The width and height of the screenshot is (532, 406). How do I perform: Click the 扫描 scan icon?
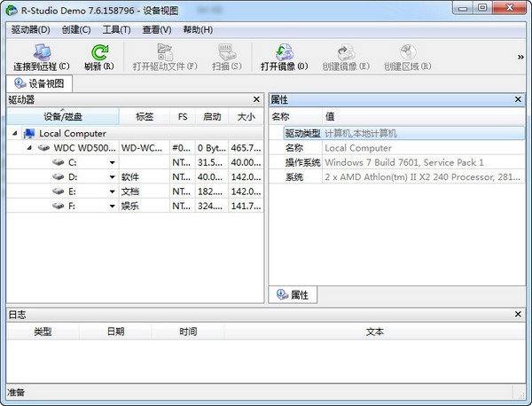[226, 52]
